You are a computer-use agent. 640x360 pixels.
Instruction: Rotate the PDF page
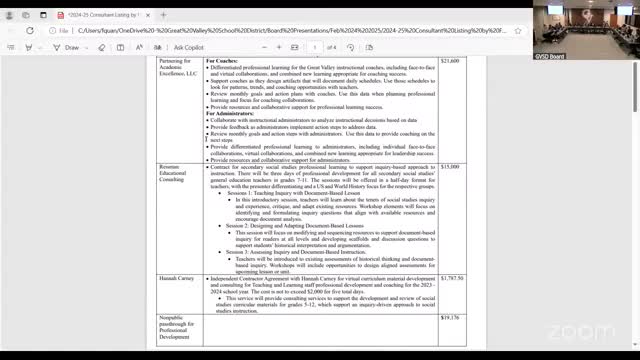(x=351, y=47)
